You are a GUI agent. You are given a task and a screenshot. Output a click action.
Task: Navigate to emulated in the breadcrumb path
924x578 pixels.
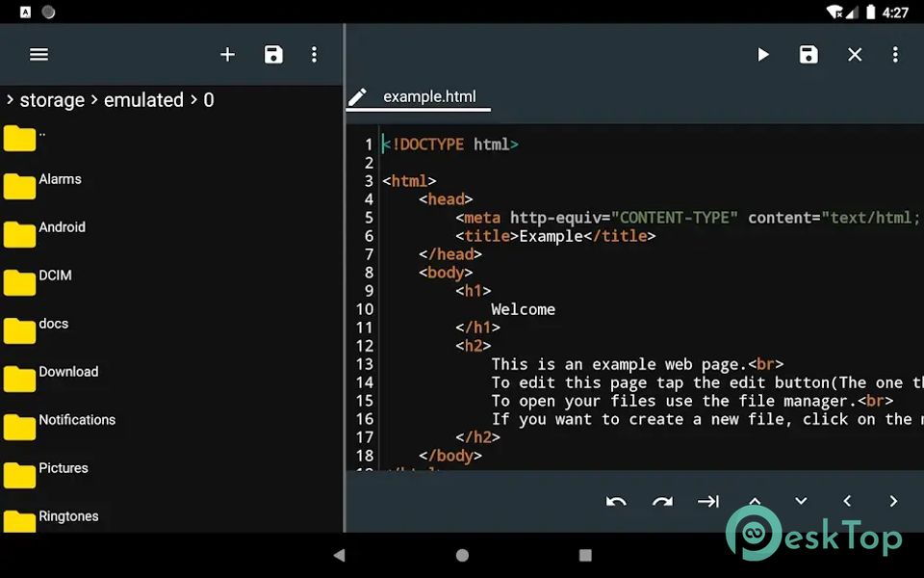click(143, 100)
